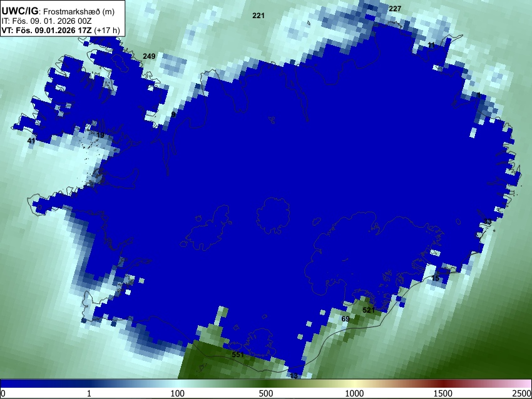Click the 'UWC/IG: Frostmarkshæð (m)' title text
Image resolution: width=532 pixels, height=399 pixels.
(x=58, y=11)
